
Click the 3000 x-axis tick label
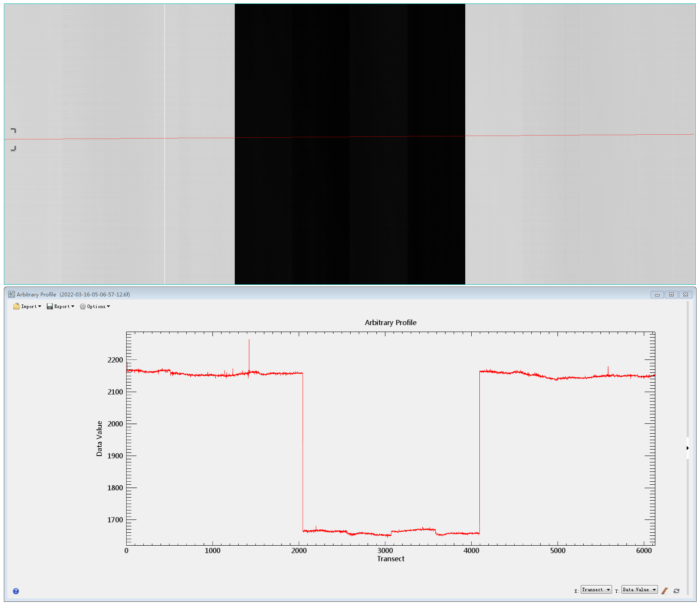[x=385, y=550]
